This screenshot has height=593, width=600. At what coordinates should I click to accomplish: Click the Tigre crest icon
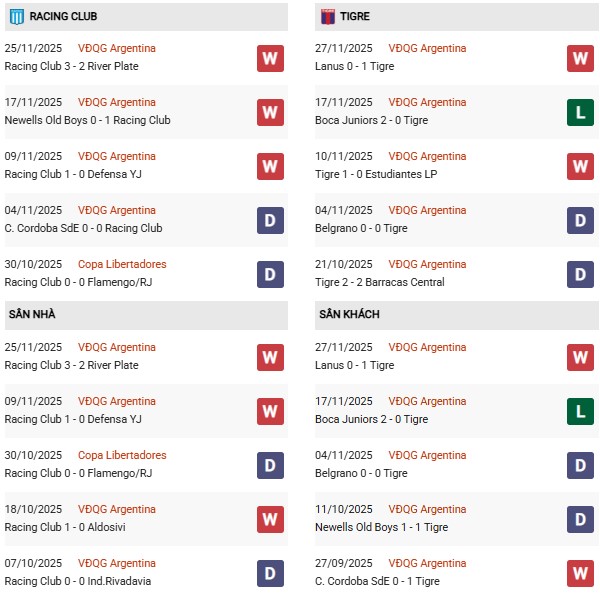pos(327,17)
